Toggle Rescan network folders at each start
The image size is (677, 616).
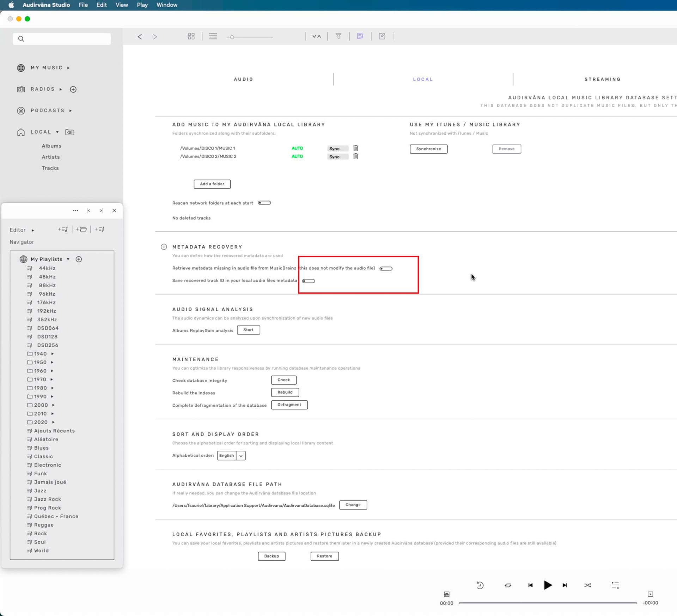[x=264, y=203]
